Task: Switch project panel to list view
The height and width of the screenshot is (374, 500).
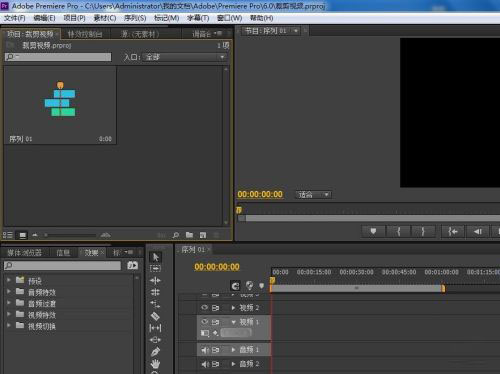Action: coord(8,235)
